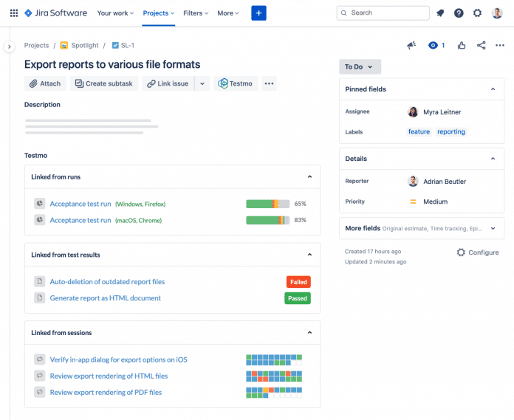Click the share icon

(x=482, y=45)
